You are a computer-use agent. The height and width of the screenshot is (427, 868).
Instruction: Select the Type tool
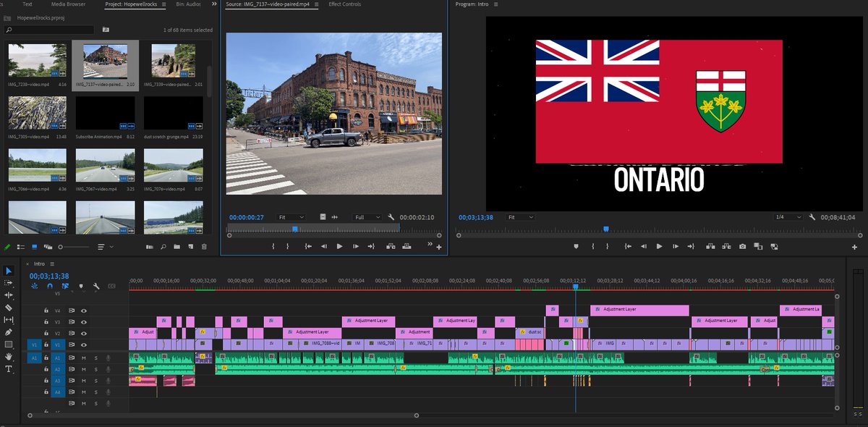[x=9, y=369]
